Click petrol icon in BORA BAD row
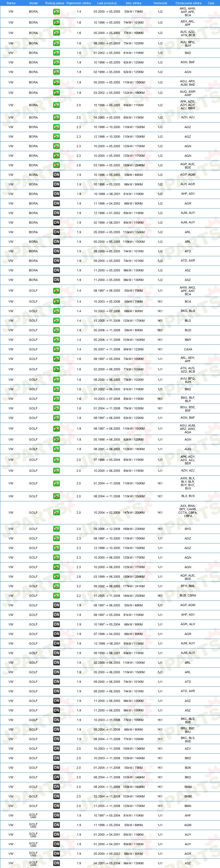The image size is (220, 868). [x=56, y=53]
